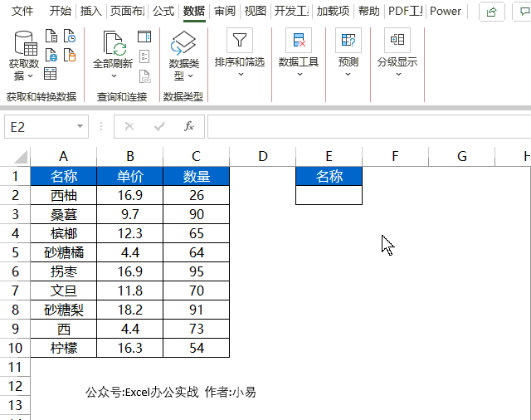Select the quantity cell 54
The width and height of the screenshot is (531, 420).
[x=196, y=348]
